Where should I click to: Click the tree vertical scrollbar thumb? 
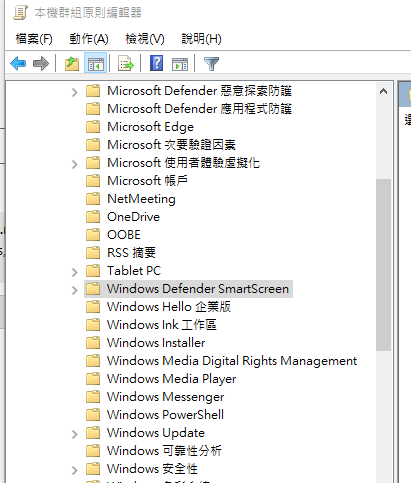(383, 265)
